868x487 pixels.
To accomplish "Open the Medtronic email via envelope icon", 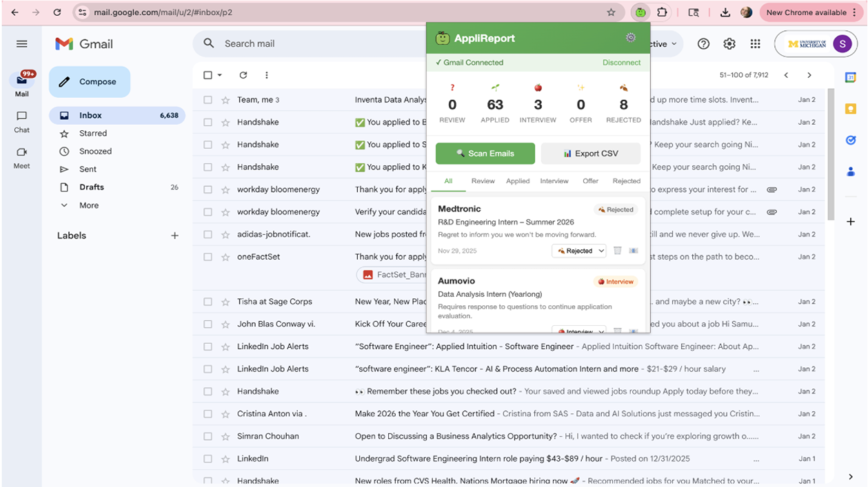I will coord(633,251).
